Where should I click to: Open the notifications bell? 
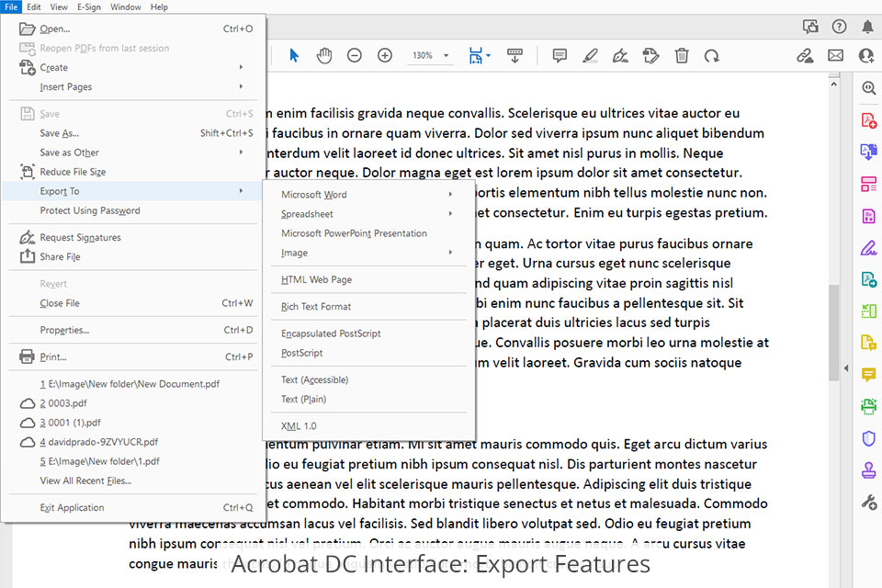tap(868, 27)
